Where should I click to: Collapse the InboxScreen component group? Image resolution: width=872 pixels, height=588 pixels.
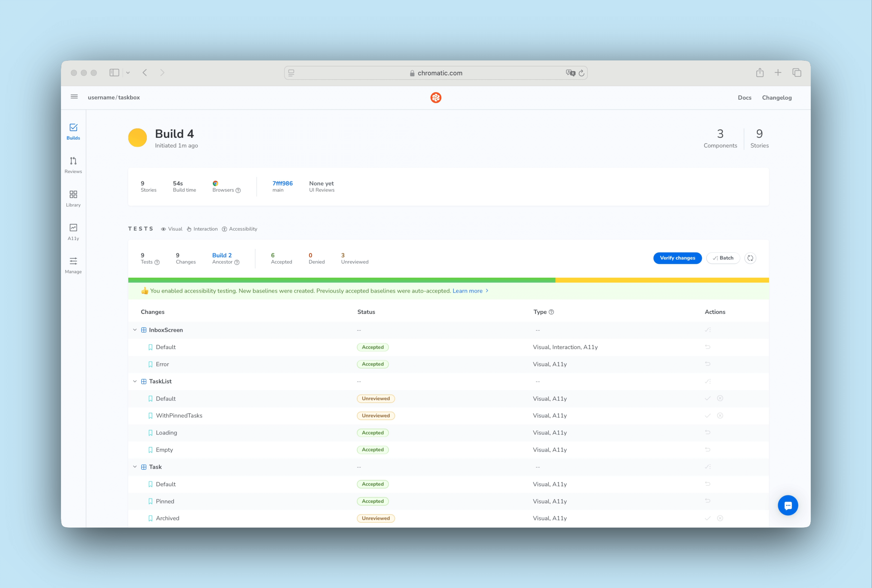pos(135,330)
